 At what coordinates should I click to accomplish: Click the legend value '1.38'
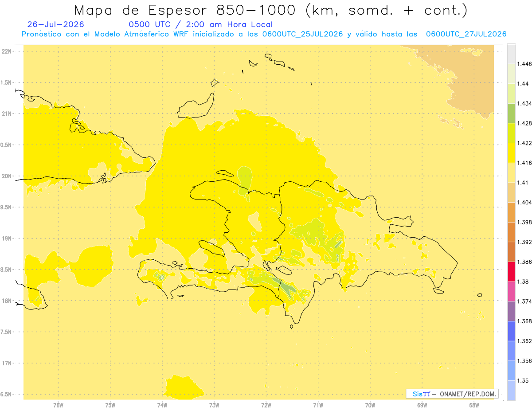click(x=523, y=282)
